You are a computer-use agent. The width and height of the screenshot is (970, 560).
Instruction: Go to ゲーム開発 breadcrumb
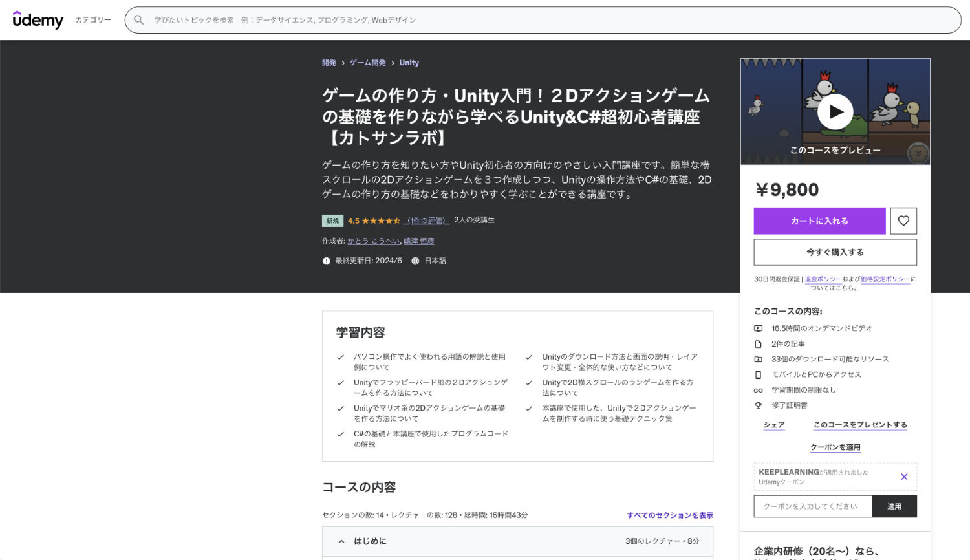point(367,63)
